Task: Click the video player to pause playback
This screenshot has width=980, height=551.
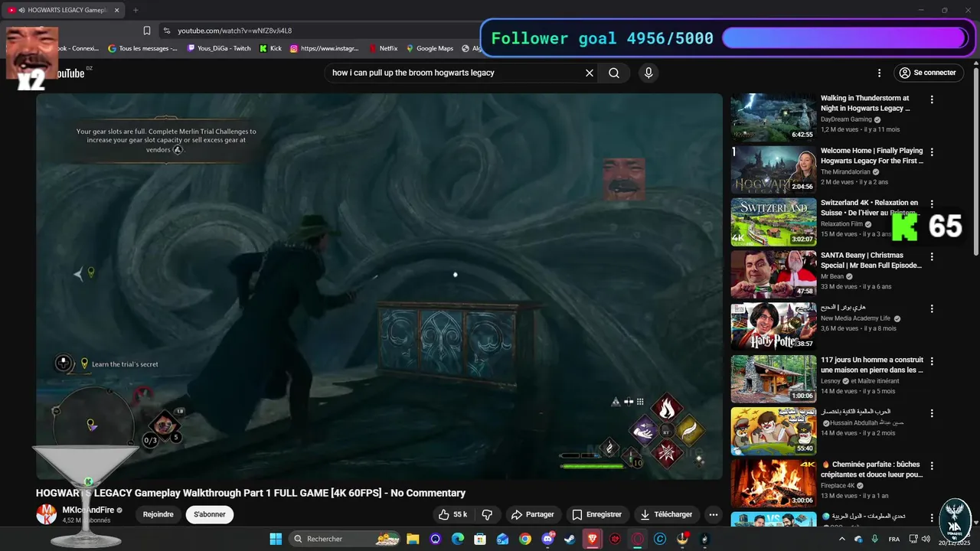Action: coord(379,286)
